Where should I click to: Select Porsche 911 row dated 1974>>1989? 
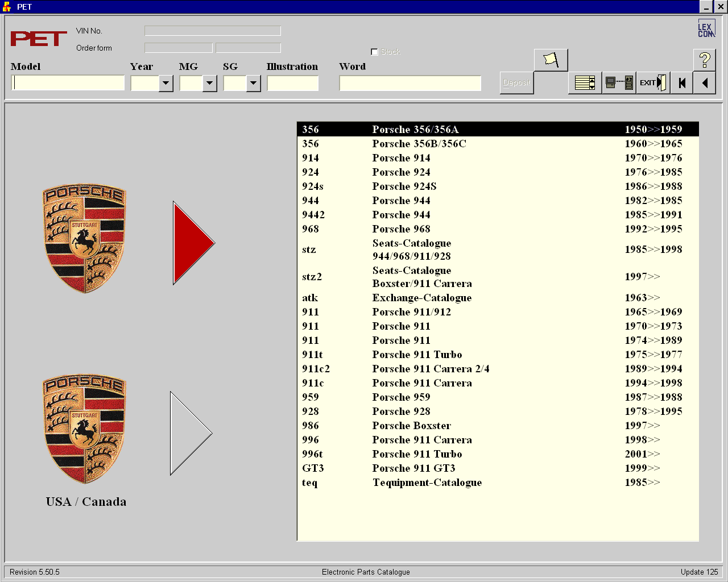(x=498, y=340)
